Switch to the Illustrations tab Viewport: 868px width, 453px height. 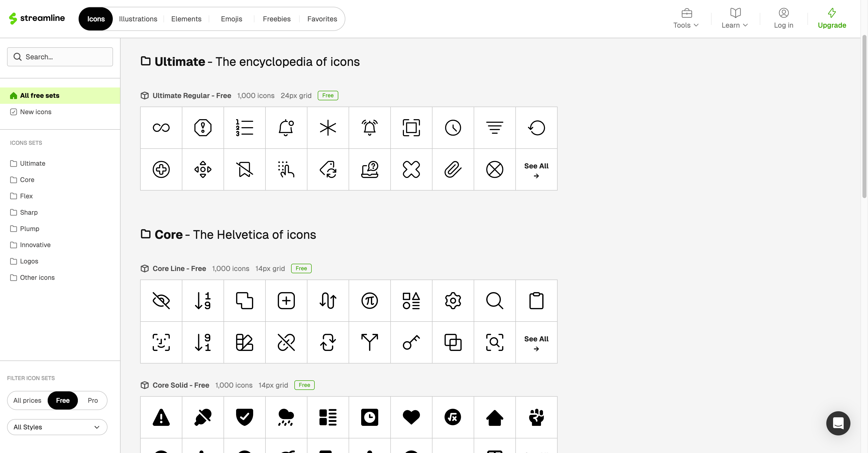pyautogui.click(x=138, y=19)
